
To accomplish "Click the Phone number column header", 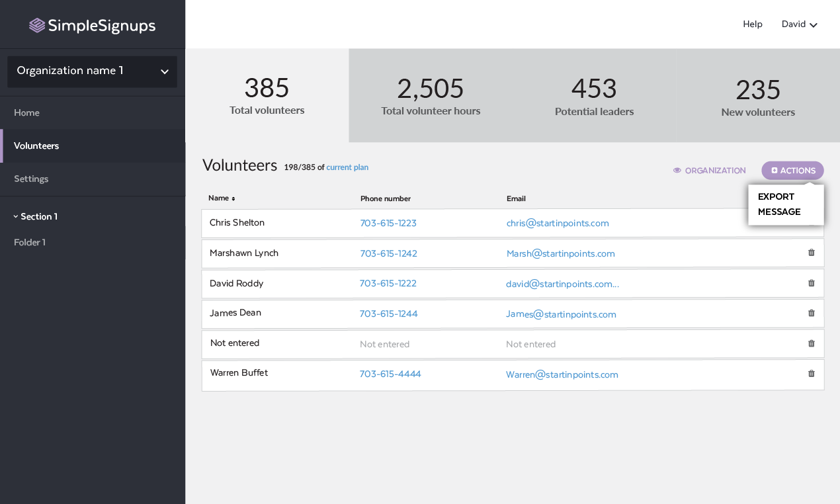I will point(386,198).
